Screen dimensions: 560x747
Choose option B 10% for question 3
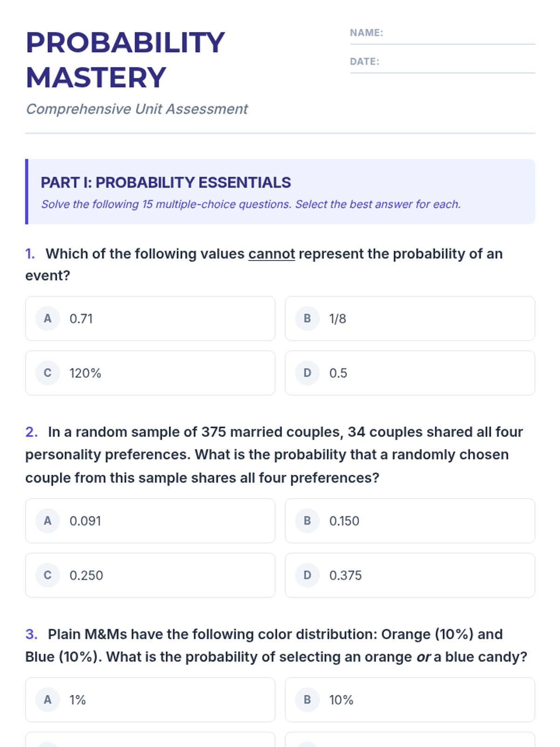click(x=409, y=699)
